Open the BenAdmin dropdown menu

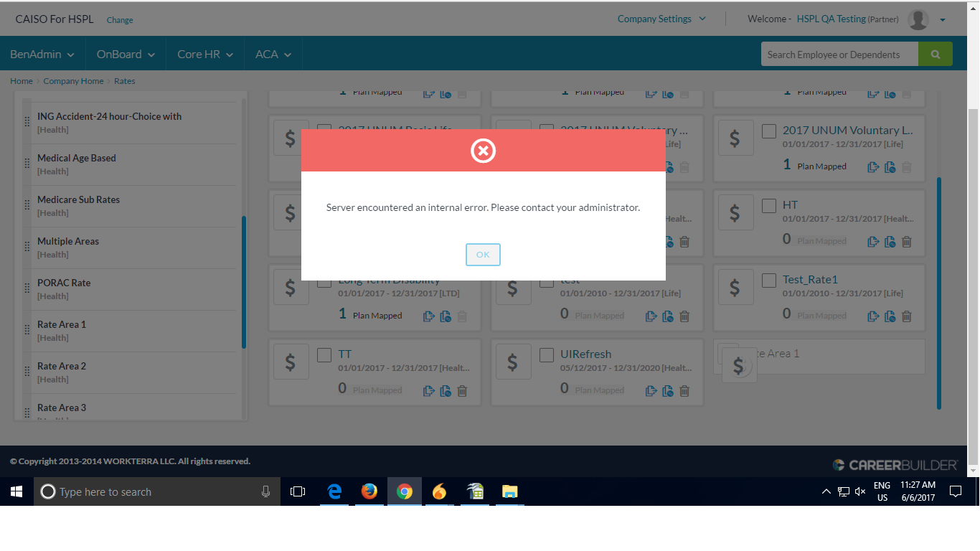pos(42,55)
